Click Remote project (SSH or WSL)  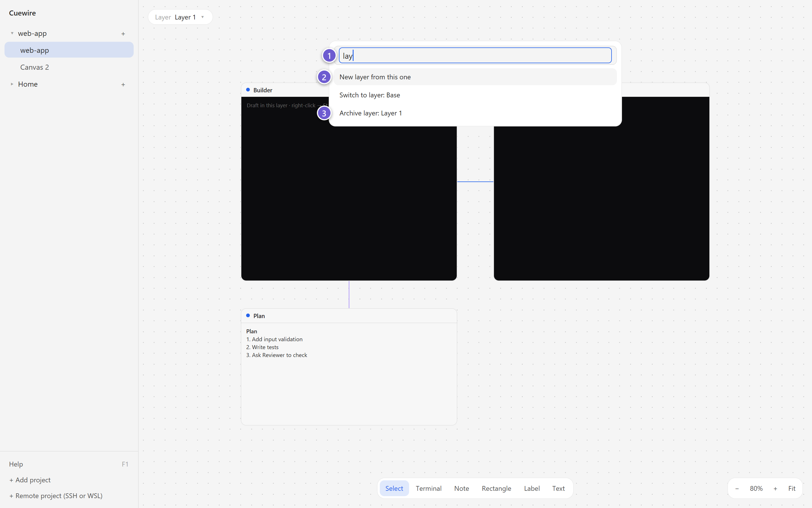(x=56, y=496)
